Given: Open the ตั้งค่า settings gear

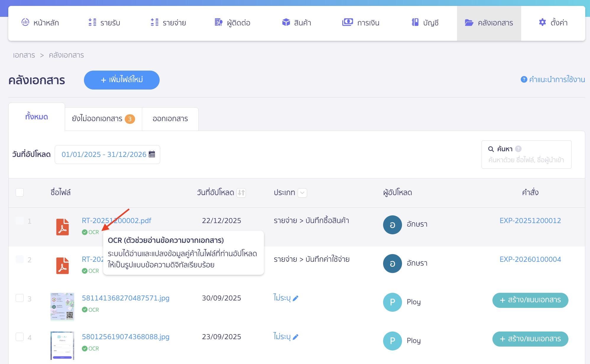Looking at the screenshot, I should pos(543,22).
